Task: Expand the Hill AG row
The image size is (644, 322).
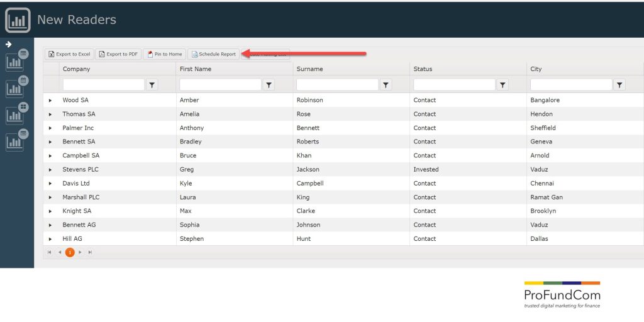Action: pyautogui.click(x=50, y=239)
